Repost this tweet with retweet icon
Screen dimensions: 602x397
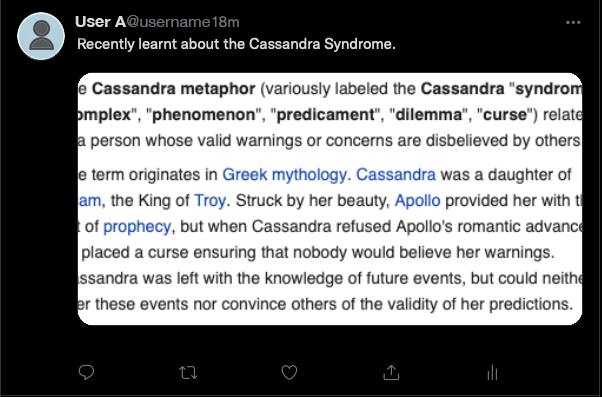click(188, 372)
